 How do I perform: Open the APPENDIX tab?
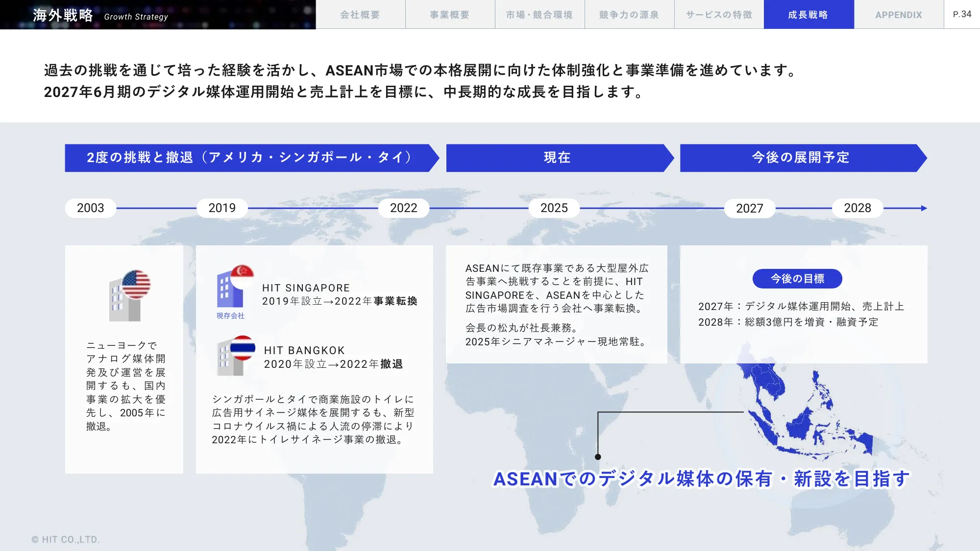coord(899,14)
